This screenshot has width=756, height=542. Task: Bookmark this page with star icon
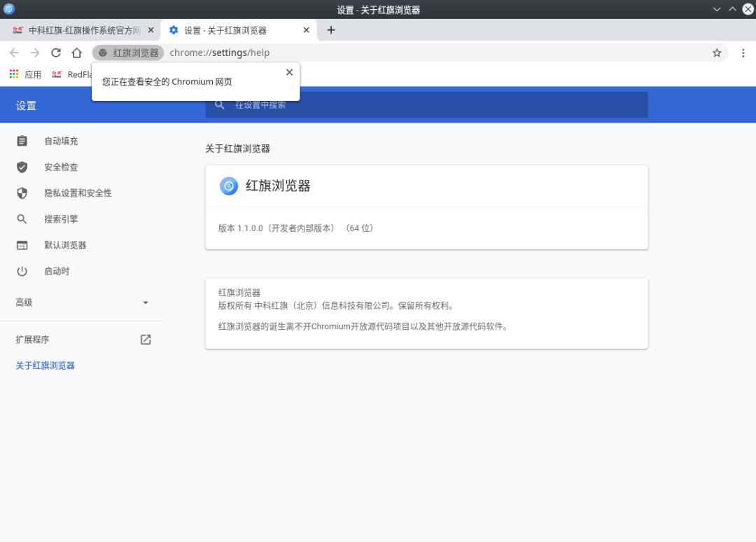[717, 53]
